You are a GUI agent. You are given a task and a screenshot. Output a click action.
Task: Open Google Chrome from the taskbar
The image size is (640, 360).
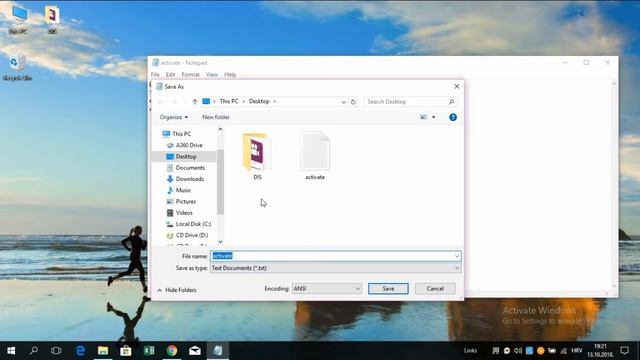tap(172, 351)
